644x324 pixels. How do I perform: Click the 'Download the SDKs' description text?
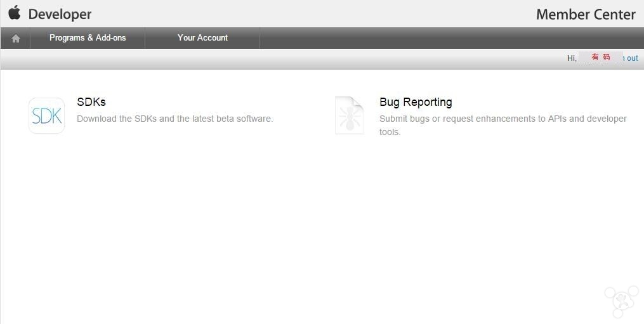click(174, 119)
